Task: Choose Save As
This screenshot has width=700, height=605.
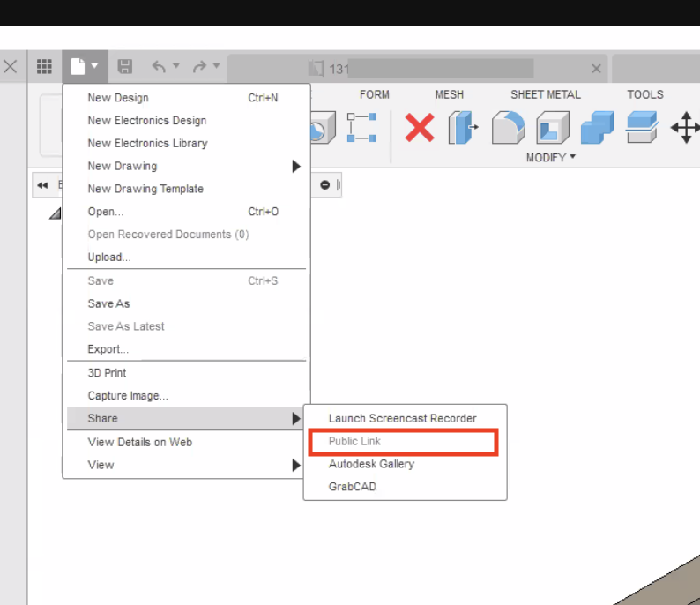Action: click(187, 303)
